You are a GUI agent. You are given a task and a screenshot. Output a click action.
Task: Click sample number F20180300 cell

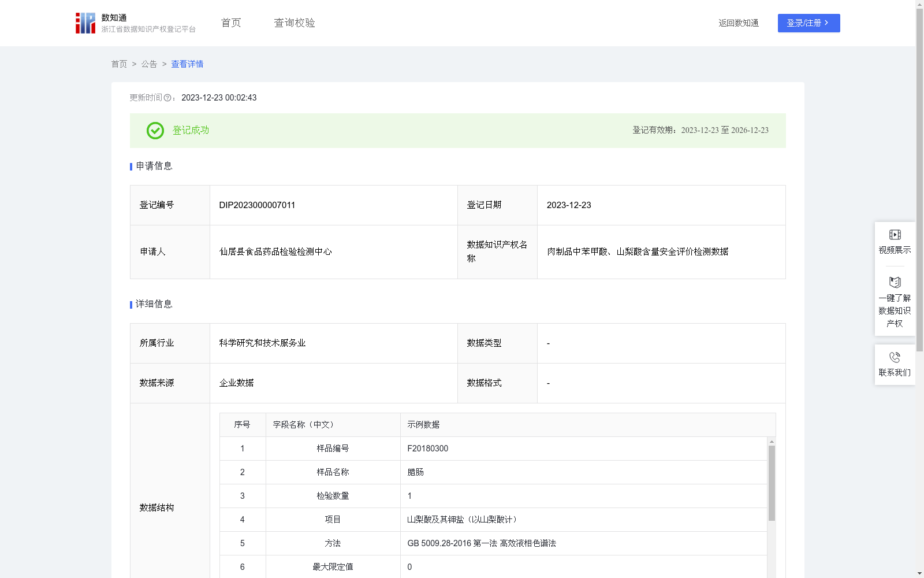583,449
